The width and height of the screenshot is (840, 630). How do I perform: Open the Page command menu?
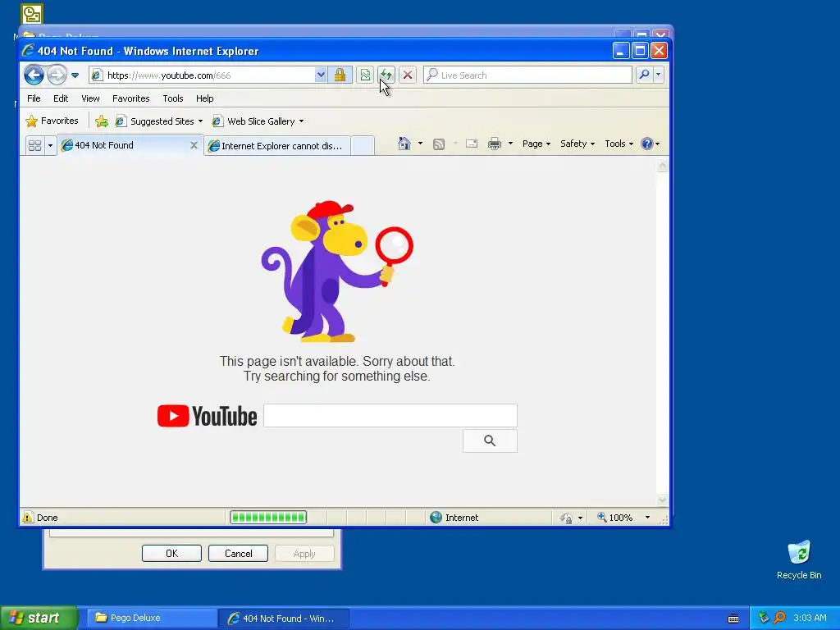tap(536, 144)
